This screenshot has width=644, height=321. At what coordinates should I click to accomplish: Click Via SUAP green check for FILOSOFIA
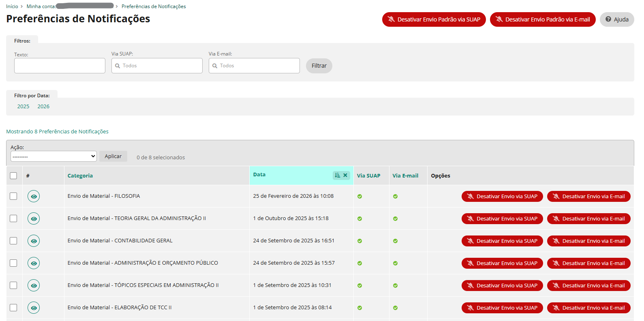tap(359, 197)
